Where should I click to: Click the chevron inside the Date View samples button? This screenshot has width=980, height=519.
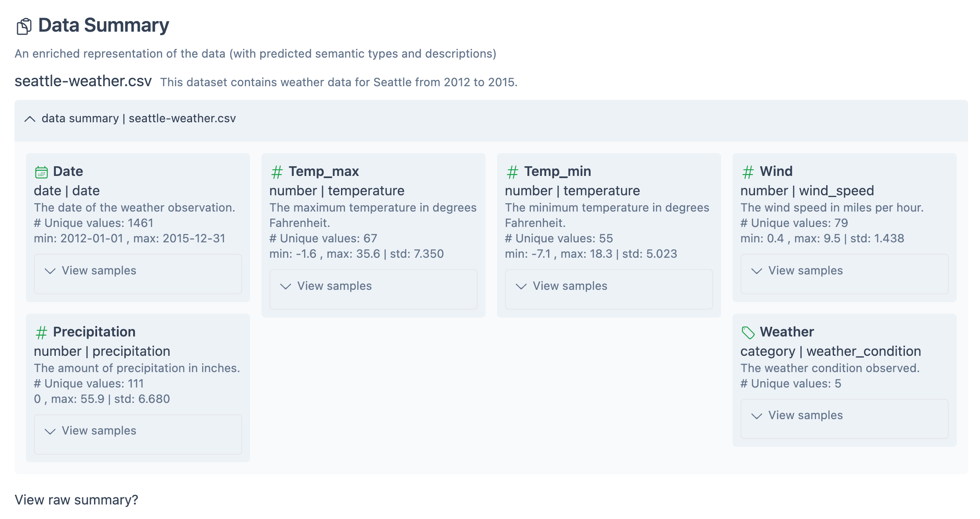51,271
